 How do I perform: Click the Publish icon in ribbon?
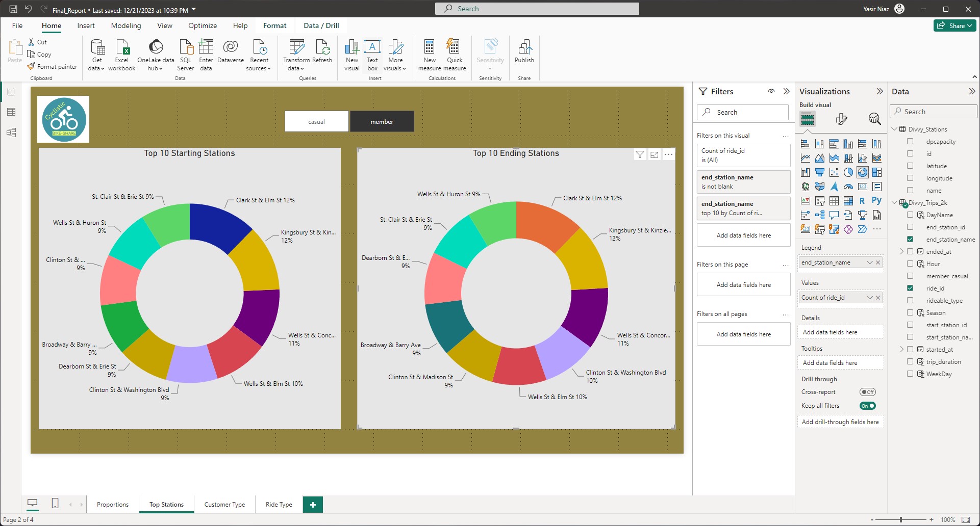coord(524,51)
